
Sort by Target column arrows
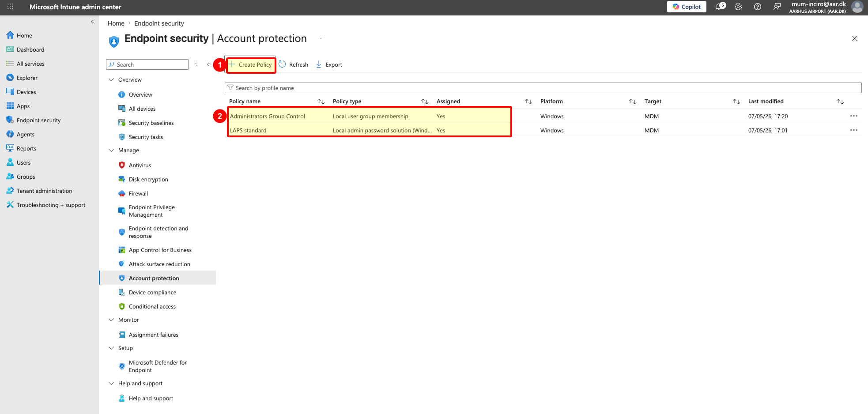736,102
